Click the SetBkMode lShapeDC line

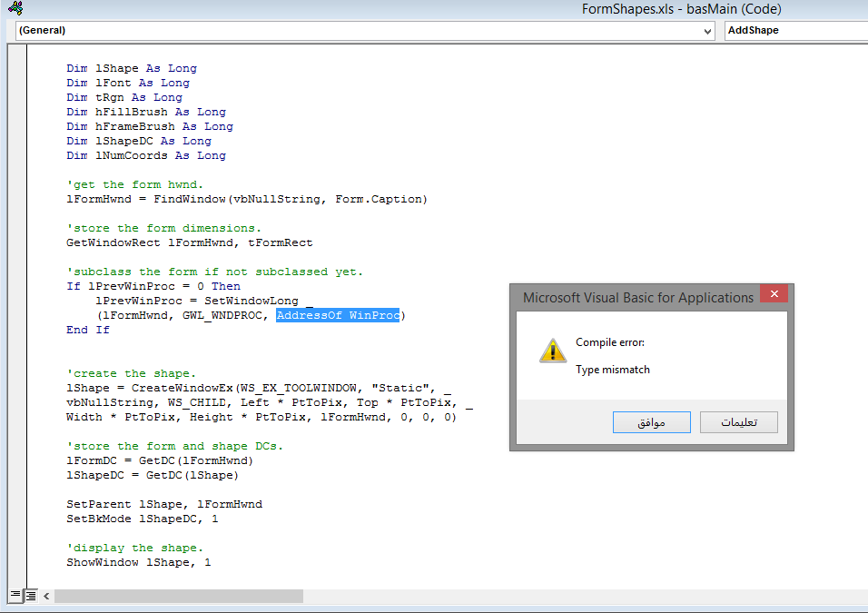tap(143, 519)
